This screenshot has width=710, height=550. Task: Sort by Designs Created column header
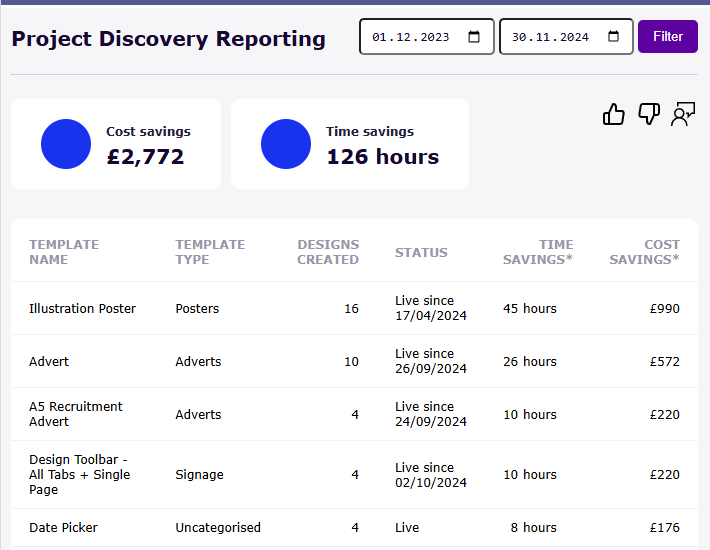click(328, 252)
